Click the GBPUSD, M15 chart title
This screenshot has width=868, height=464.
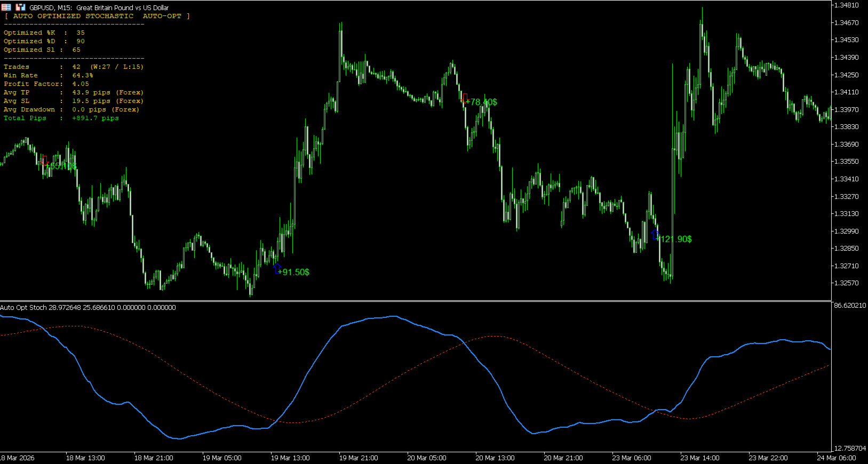point(99,7)
